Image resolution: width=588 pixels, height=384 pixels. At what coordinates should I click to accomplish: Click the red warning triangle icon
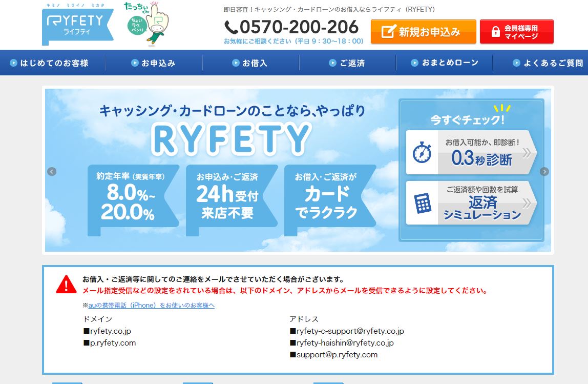click(67, 284)
